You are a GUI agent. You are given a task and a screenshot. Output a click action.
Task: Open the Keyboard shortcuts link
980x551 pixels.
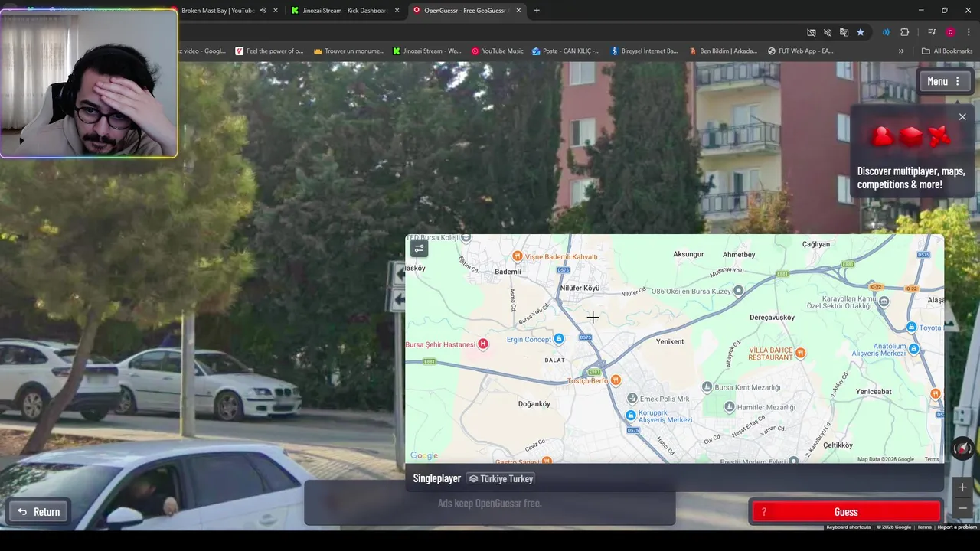pos(848,527)
